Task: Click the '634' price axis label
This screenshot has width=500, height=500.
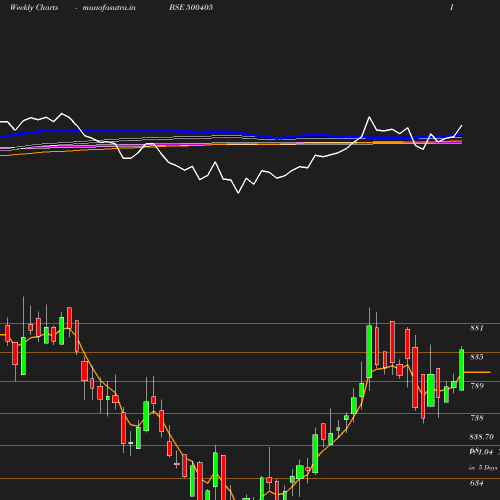Action: 477,483
